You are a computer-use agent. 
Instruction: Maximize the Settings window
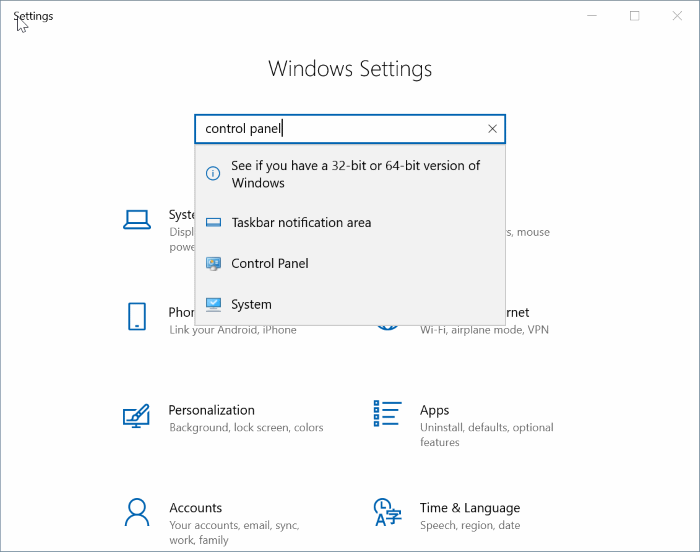point(634,16)
